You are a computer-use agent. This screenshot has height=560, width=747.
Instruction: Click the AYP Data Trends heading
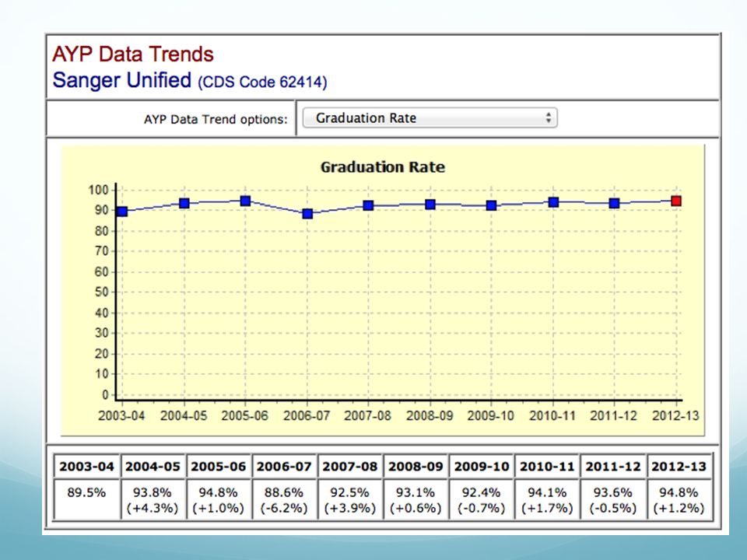(x=133, y=54)
